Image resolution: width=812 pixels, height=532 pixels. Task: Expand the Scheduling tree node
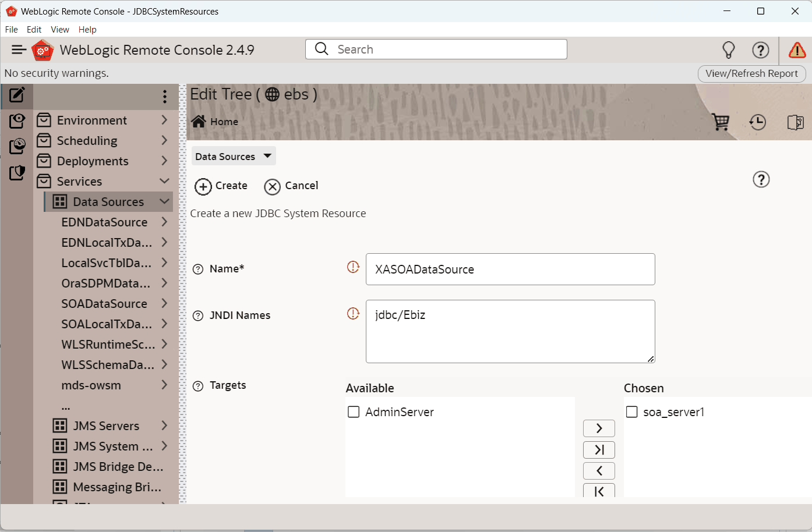164,140
